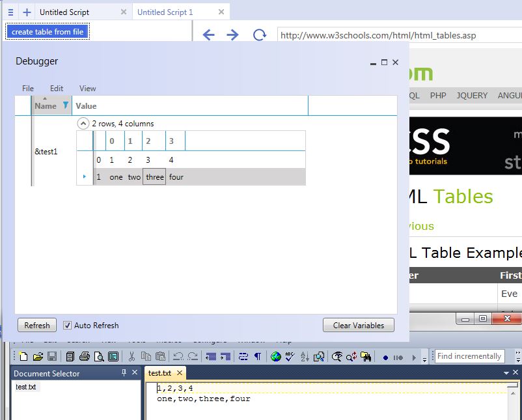The height and width of the screenshot is (420, 522).
Task: Click the print icon in editor toolbar
Action: (85, 357)
